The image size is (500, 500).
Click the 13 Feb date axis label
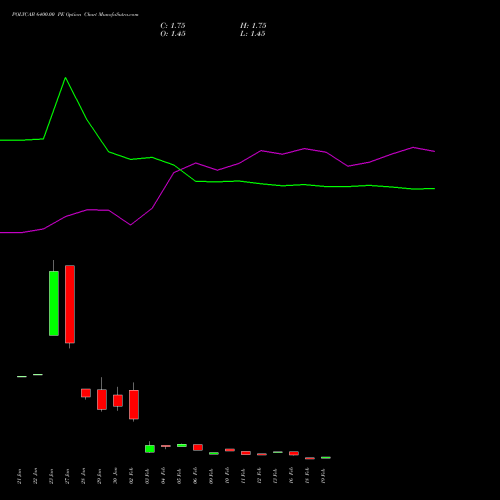275,476
